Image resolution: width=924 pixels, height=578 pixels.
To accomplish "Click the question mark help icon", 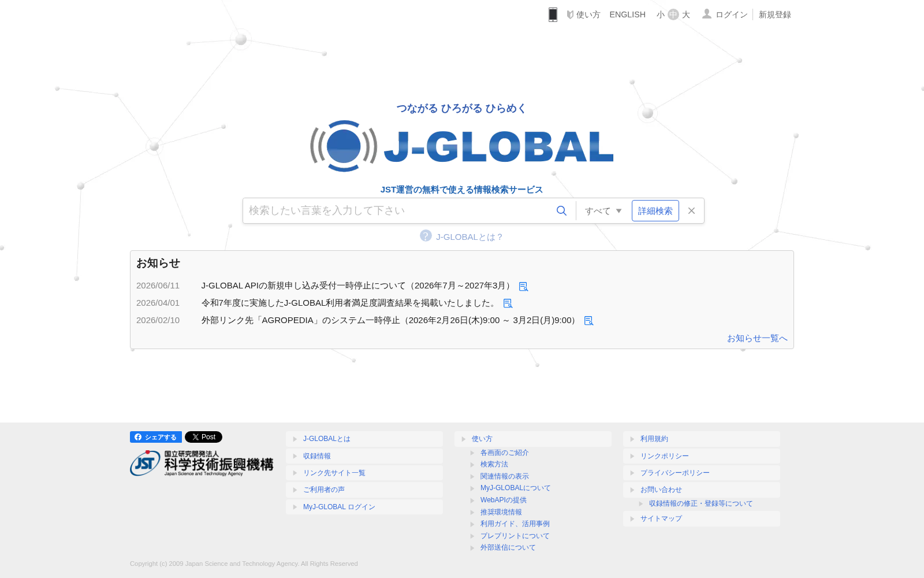I will tap(426, 236).
